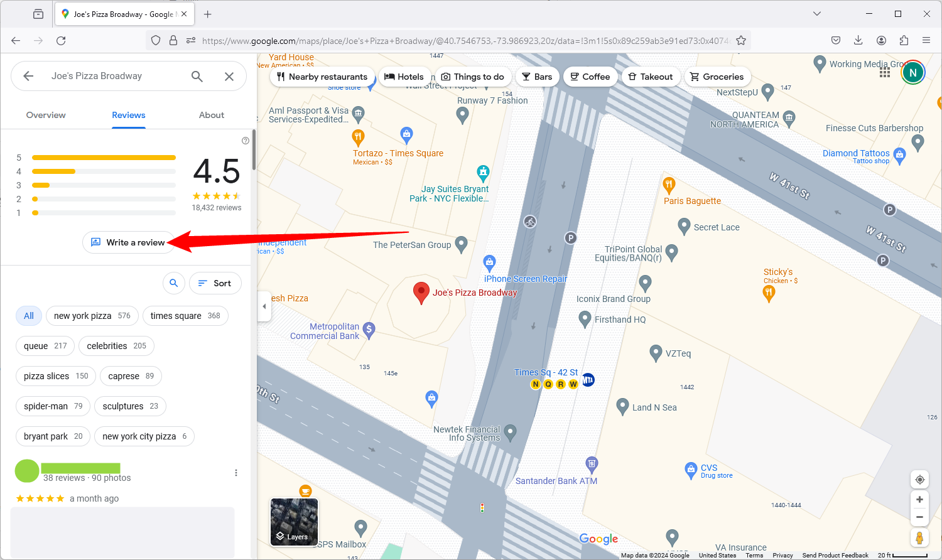
Task: Select the All reviews filter chip
Action: 28,316
